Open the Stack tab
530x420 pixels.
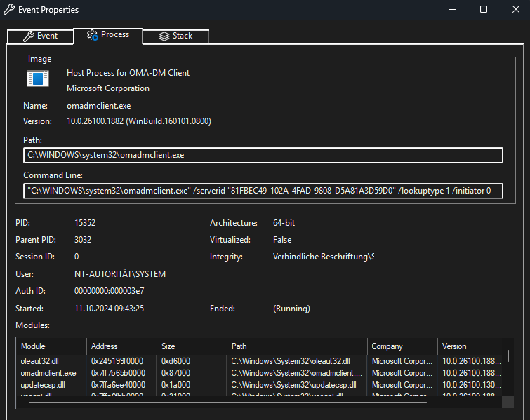[x=175, y=36]
